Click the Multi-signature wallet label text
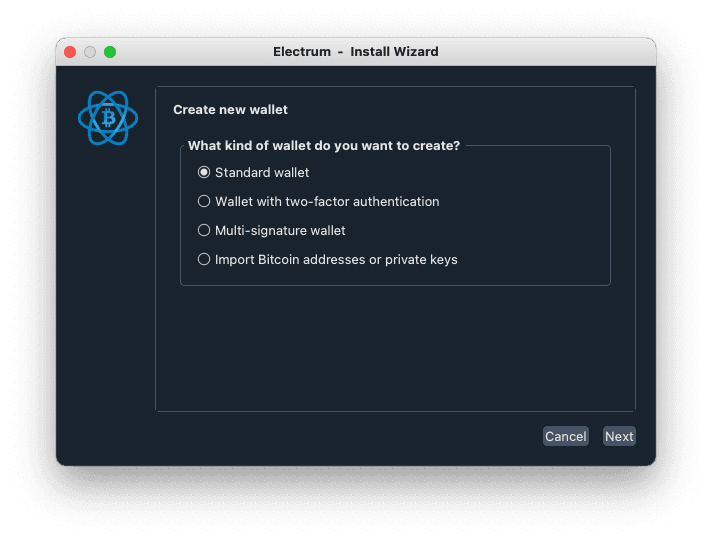 point(280,230)
